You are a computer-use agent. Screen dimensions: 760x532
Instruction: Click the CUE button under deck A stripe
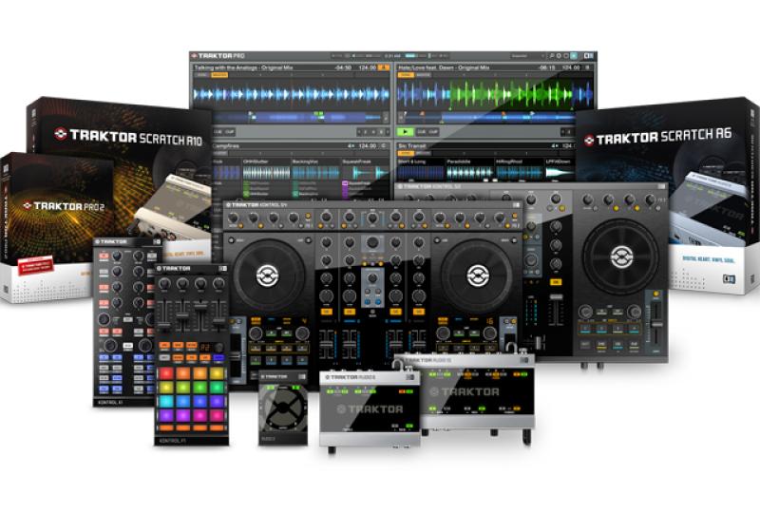coord(218,132)
